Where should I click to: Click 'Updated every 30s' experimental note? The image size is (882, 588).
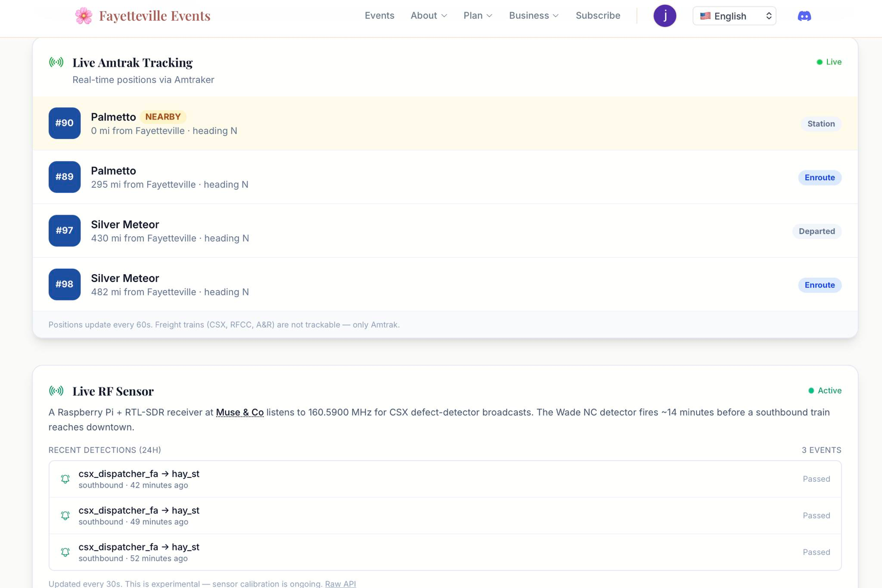click(185, 584)
